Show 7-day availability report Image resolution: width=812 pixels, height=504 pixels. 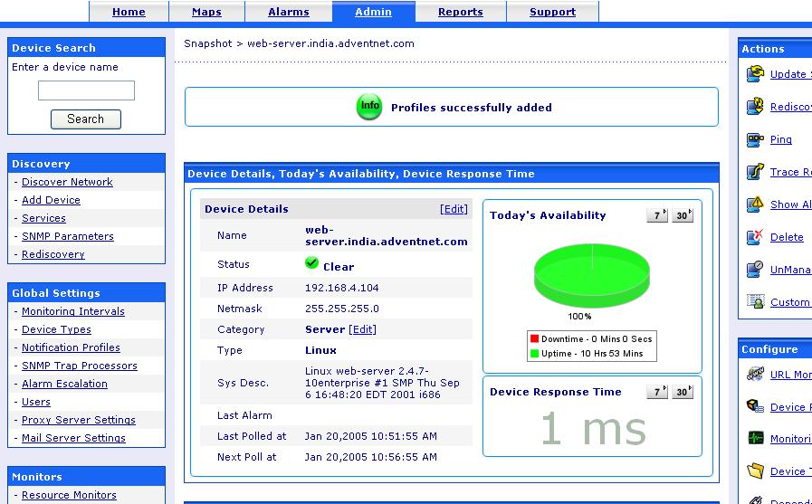click(656, 215)
